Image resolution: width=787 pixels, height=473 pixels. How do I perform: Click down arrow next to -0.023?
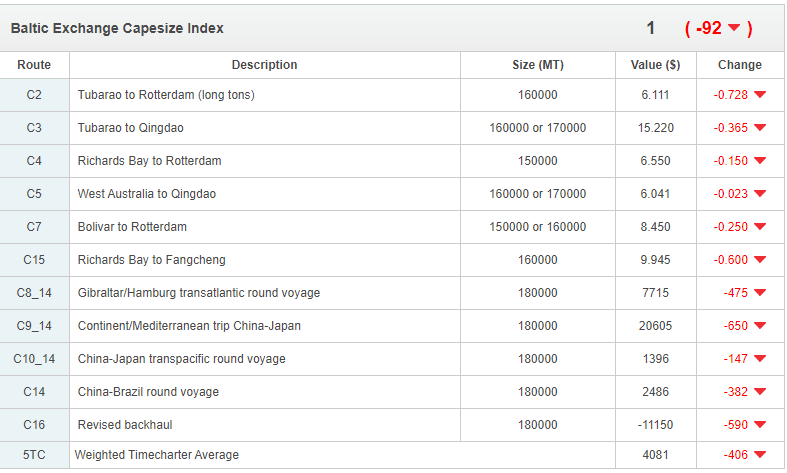pos(760,193)
